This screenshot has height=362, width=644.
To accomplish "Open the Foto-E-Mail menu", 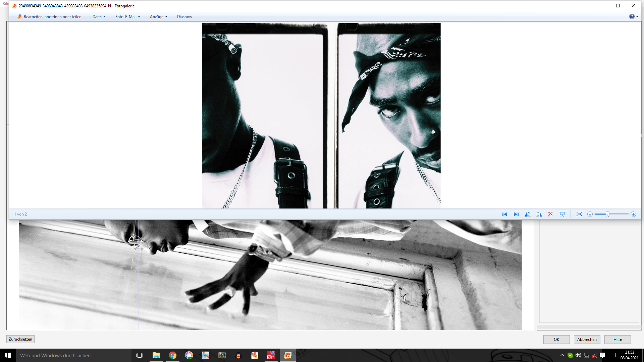I will [127, 17].
